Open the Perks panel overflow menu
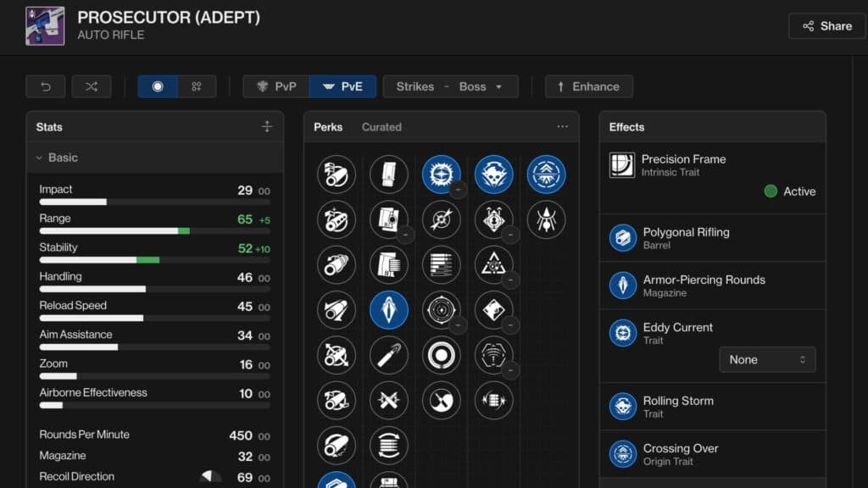The width and height of the screenshot is (868, 488). tap(562, 125)
